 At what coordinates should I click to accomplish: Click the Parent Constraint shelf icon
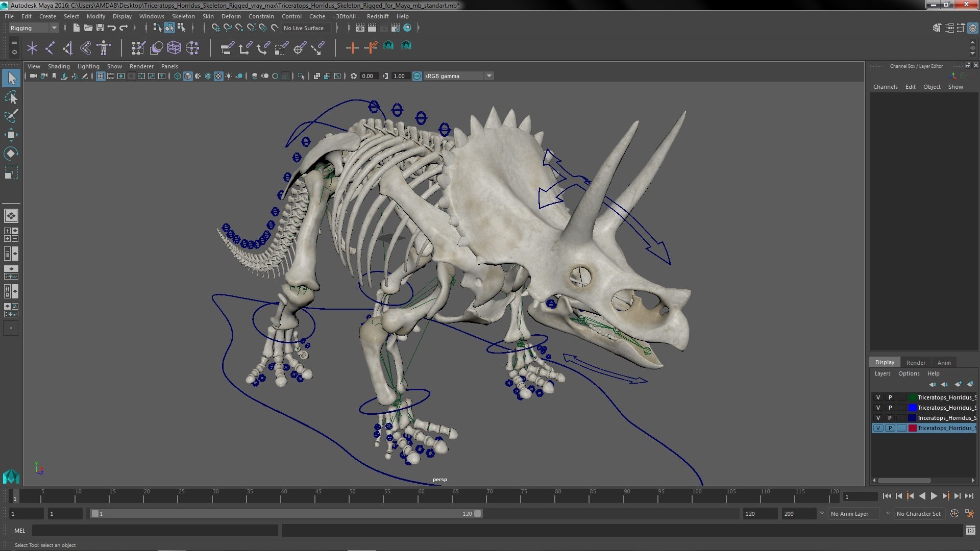point(227,48)
